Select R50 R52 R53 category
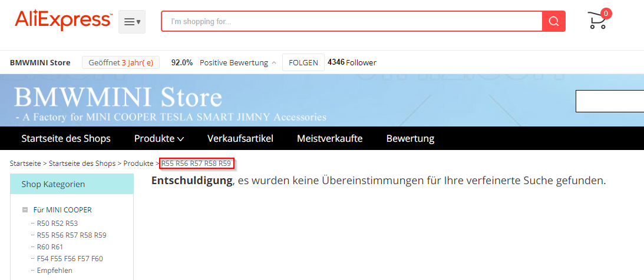 pyautogui.click(x=57, y=224)
